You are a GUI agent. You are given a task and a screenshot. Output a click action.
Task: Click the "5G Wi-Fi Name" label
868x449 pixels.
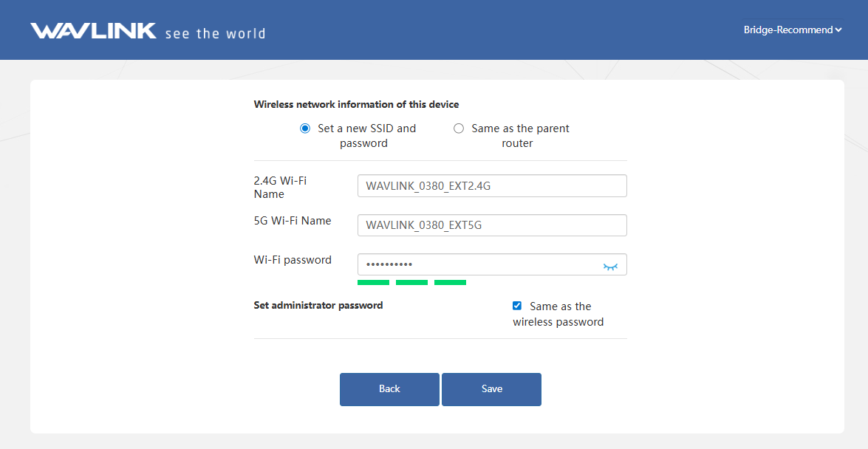292,221
